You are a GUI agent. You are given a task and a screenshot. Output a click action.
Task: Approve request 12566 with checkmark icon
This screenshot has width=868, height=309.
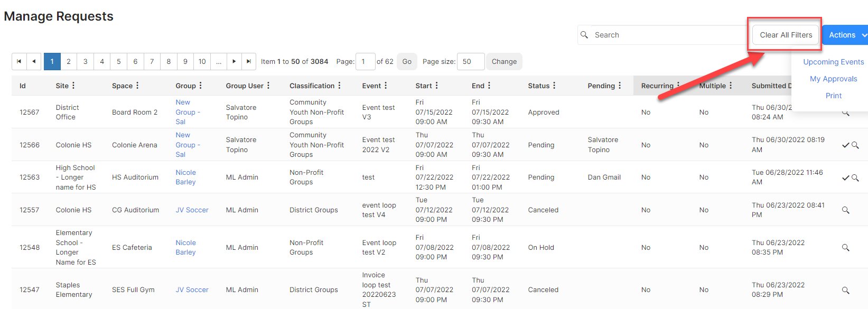[x=846, y=145]
